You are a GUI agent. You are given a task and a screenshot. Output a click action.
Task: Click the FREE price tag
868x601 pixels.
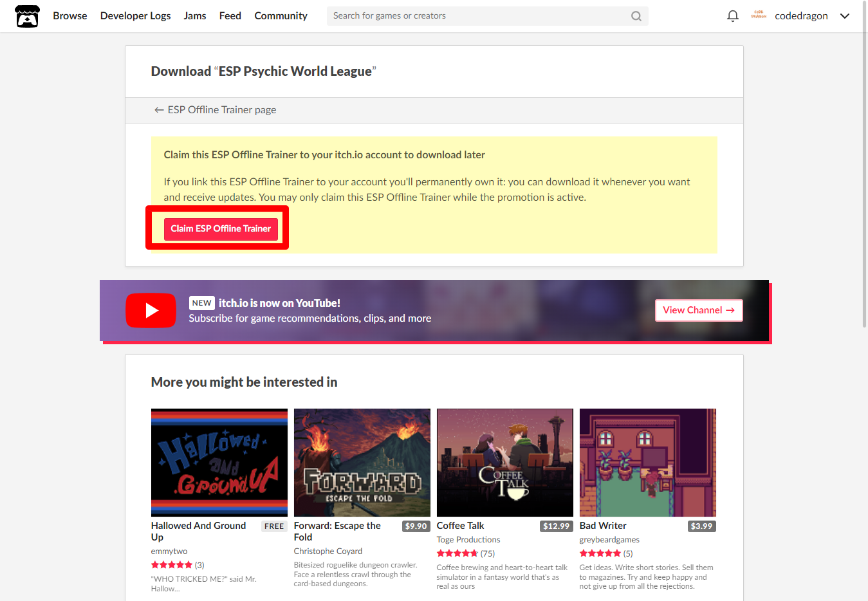tap(274, 526)
